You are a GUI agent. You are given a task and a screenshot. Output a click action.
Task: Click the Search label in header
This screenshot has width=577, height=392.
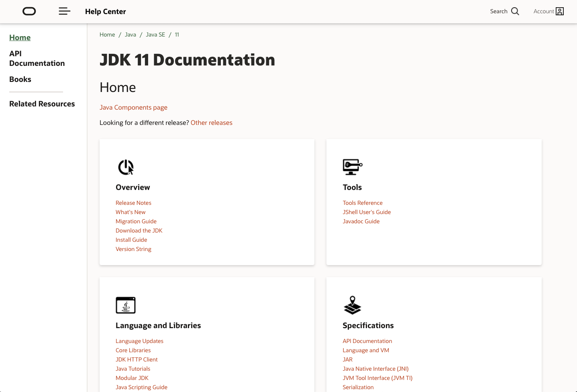[499, 11]
